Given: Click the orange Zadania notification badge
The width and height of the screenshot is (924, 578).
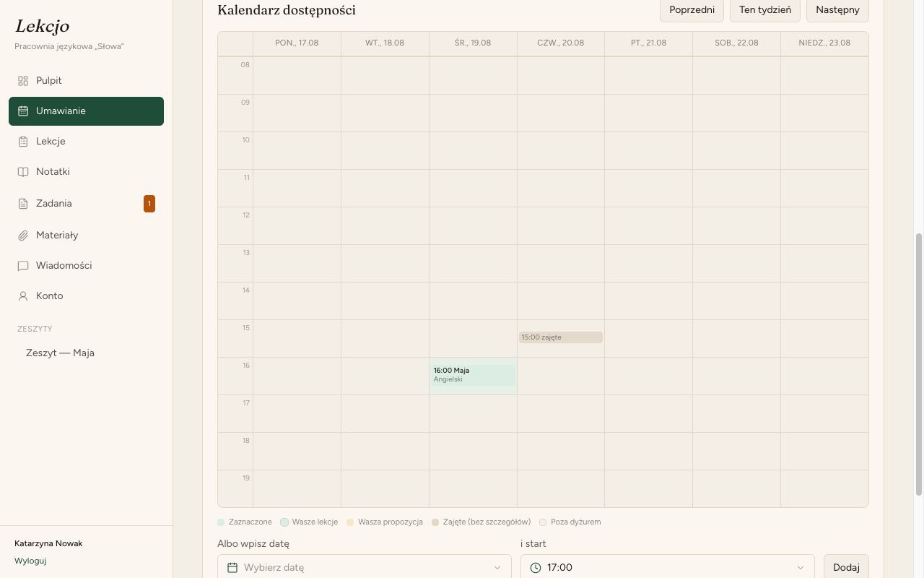Looking at the screenshot, I should pos(149,204).
